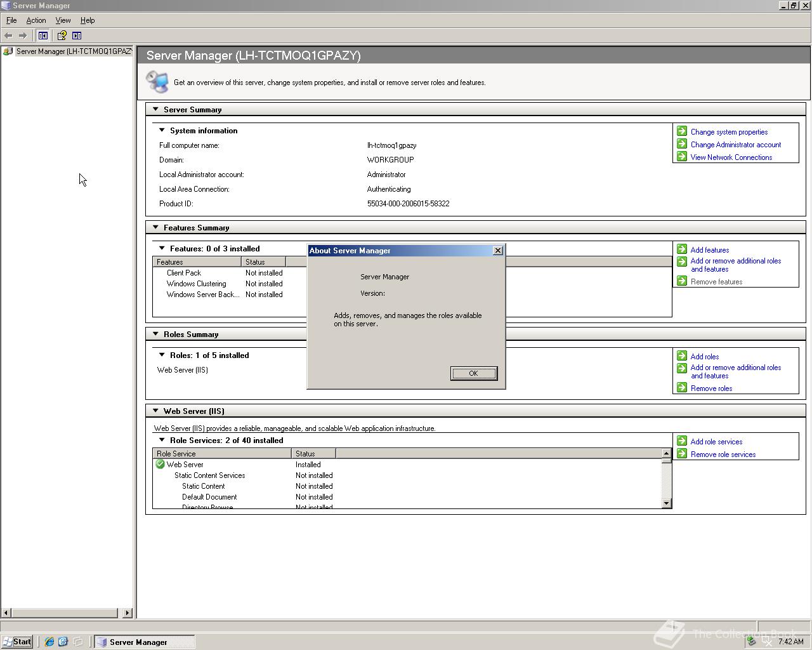
Task: Collapse the Roles Summary section
Action: [x=155, y=334]
